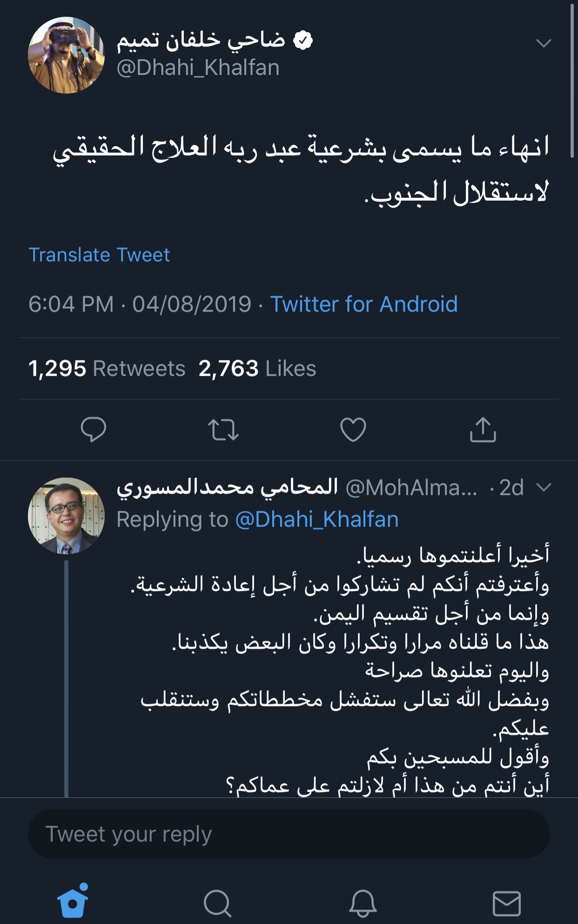
Task: Tap the share upload icon
Action: click(x=483, y=429)
